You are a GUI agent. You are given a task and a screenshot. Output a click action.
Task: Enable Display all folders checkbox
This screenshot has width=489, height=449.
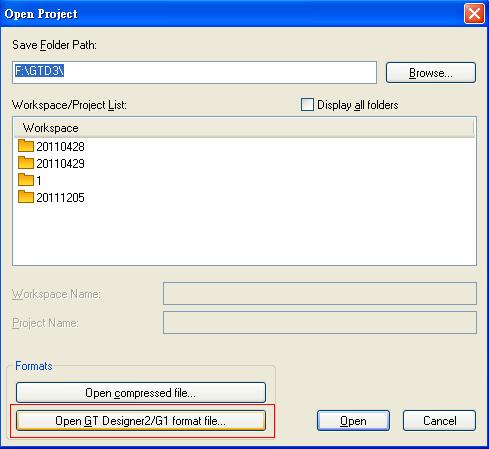coord(307,105)
